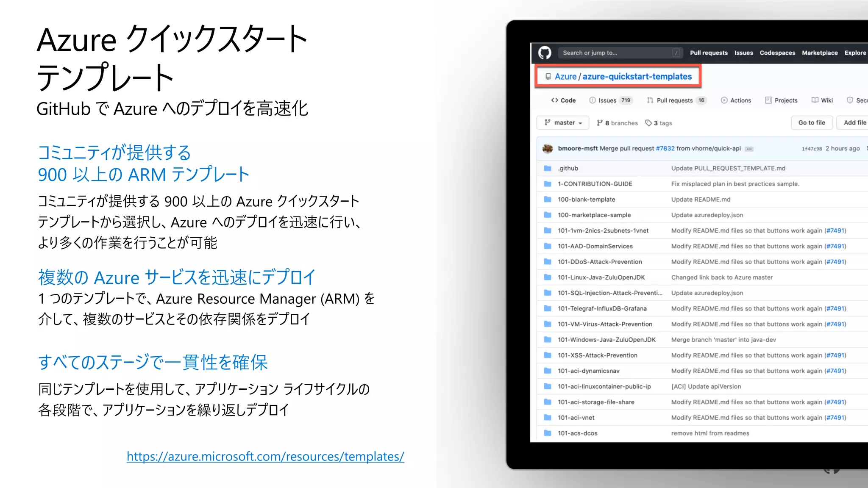This screenshot has width=868, height=488.
Task: Click folder icon of 101-SQL-Injection-Attack row
Action: [548, 293]
